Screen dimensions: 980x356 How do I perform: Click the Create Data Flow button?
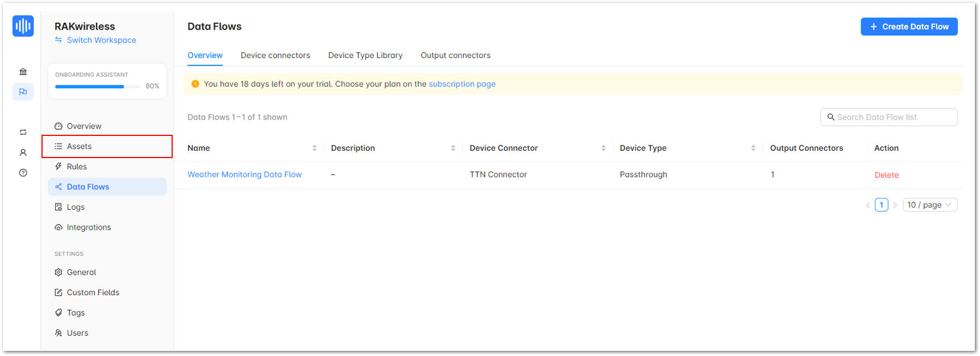(x=909, y=27)
